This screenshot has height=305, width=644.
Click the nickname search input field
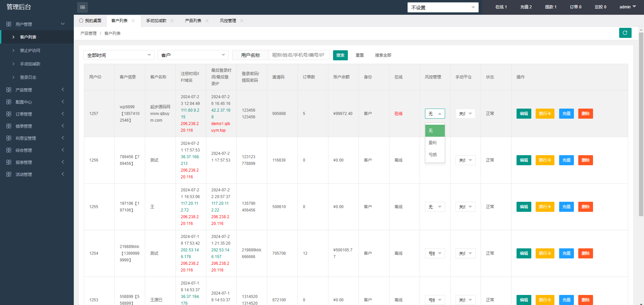click(299, 55)
